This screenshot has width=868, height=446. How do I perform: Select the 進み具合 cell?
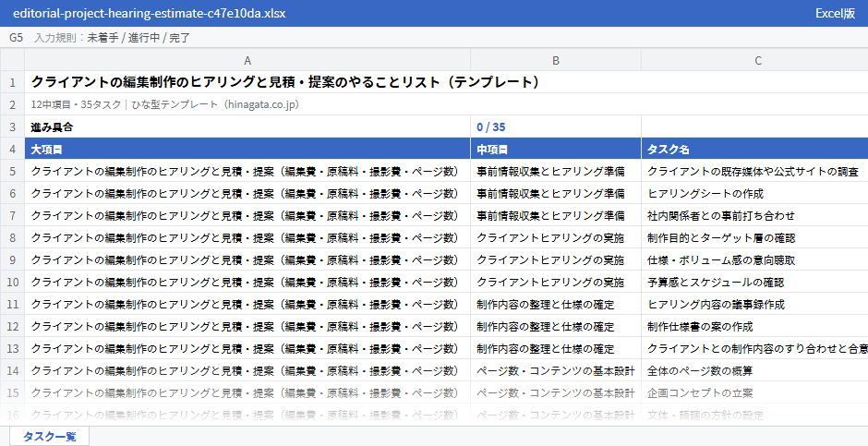click(x=247, y=127)
